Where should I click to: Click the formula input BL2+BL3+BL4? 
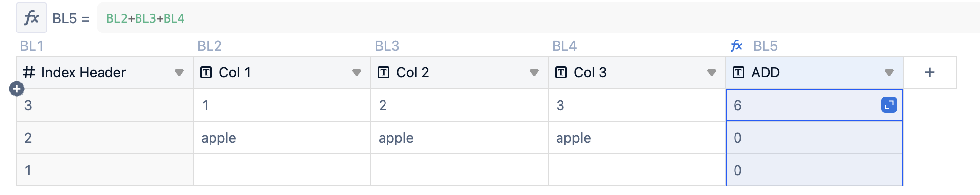[538, 18]
